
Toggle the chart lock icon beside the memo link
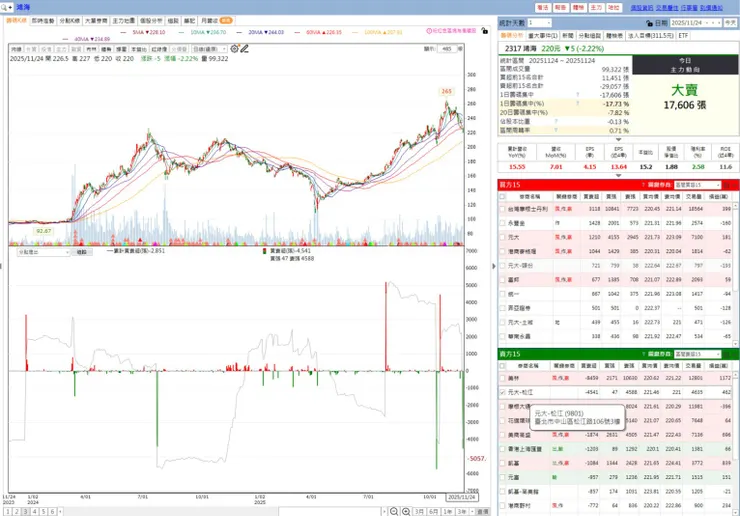coord(484,31)
